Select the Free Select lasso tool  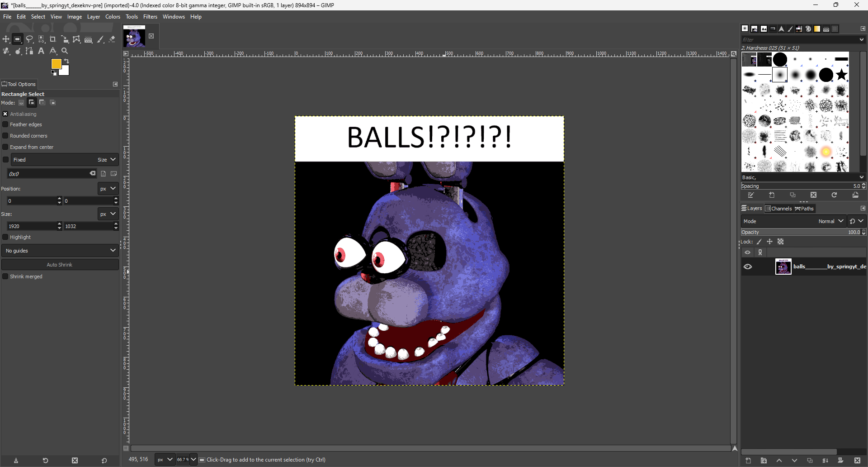point(29,39)
